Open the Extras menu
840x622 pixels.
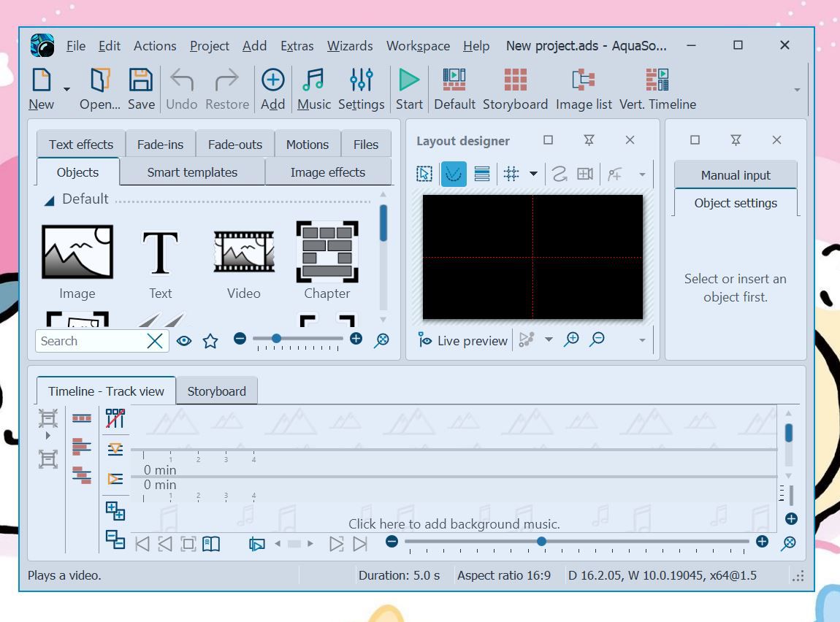pos(297,46)
